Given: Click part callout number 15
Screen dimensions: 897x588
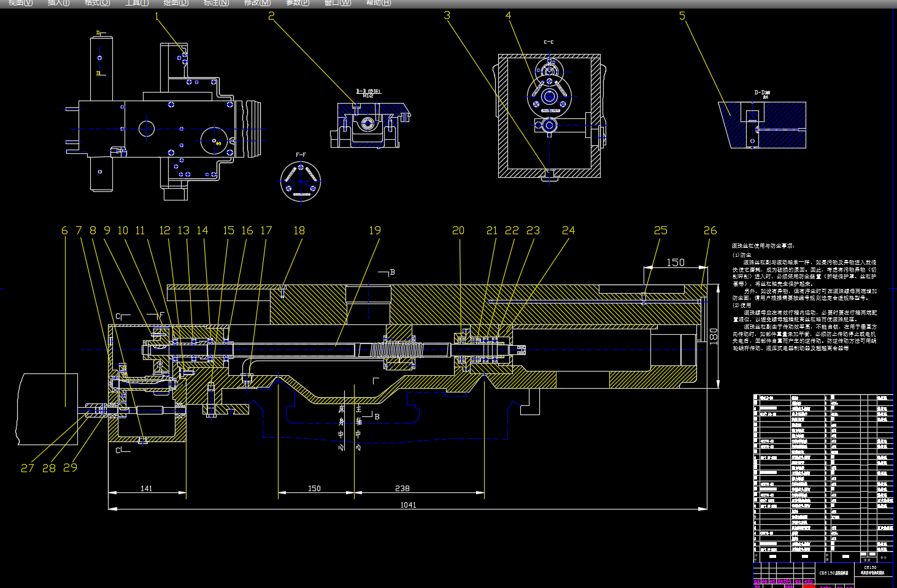Looking at the screenshot, I should [228, 231].
